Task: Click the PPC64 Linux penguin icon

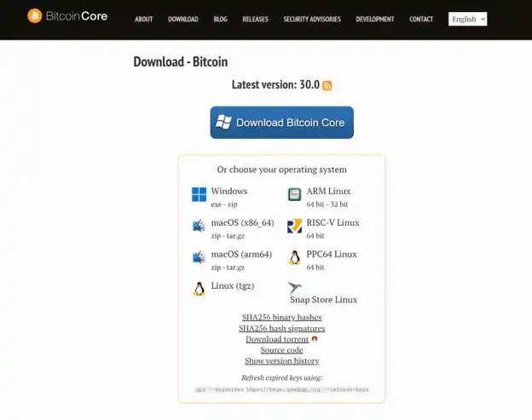Action: click(294, 257)
